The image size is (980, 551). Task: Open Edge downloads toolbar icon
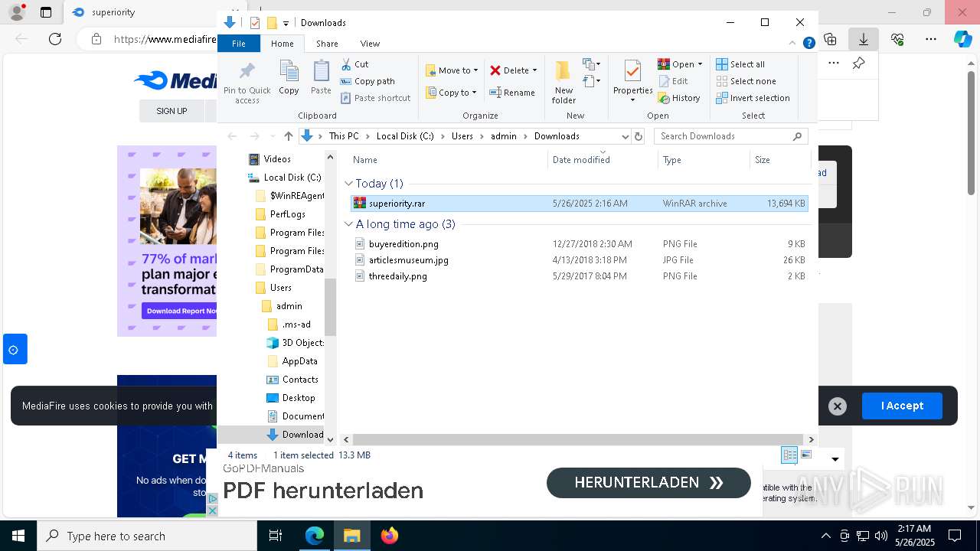click(864, 39)
